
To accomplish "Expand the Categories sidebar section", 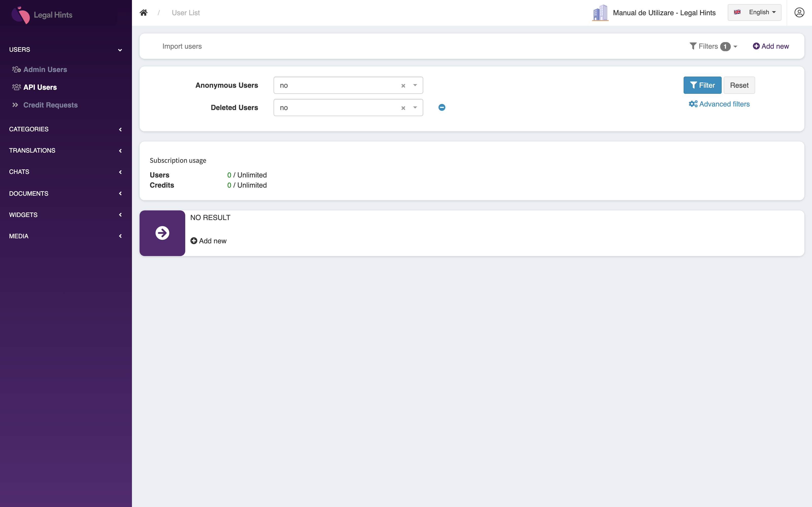I will 65,129.
